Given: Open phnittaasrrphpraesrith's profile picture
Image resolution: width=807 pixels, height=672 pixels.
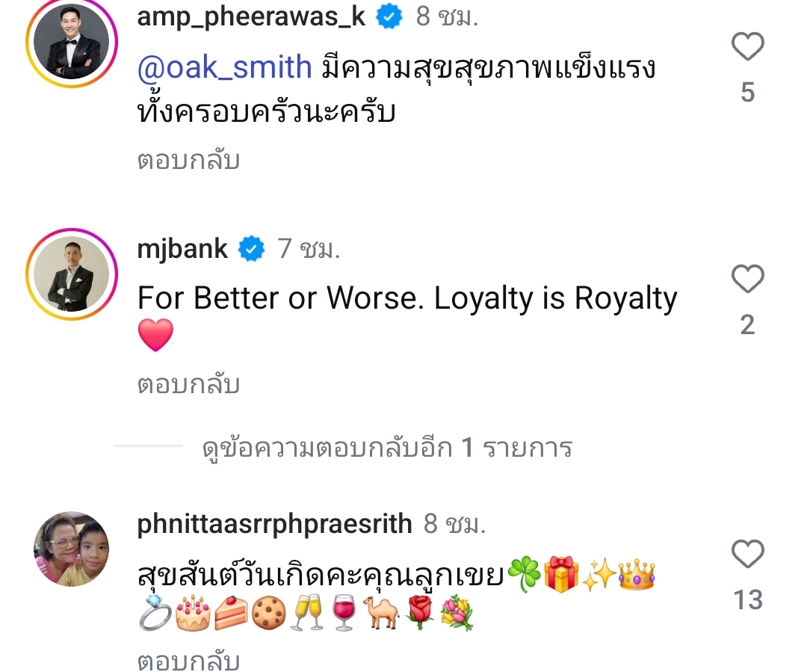Looking at the screenshot, I should tap(72, 549).
